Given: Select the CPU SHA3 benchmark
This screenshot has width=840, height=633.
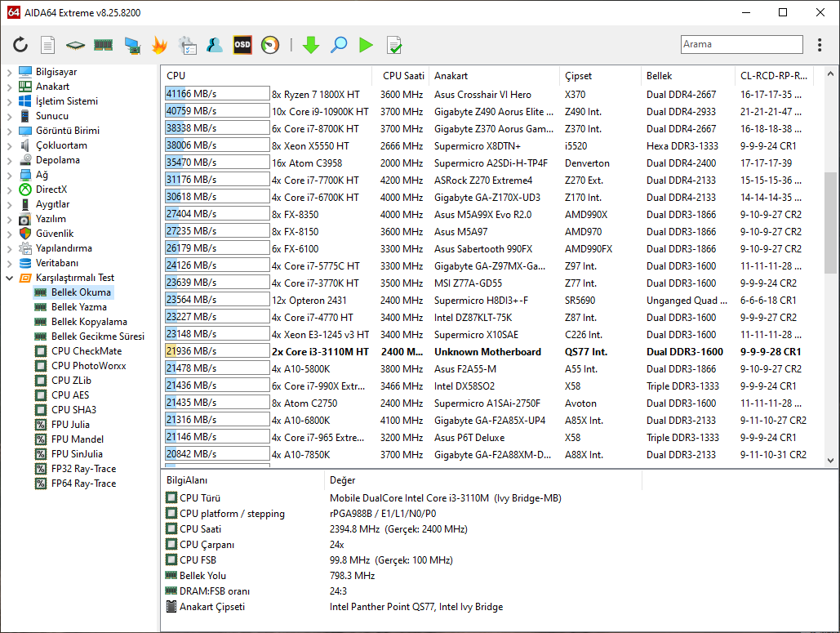Looking at the screenshot, I should coord(73,409).
